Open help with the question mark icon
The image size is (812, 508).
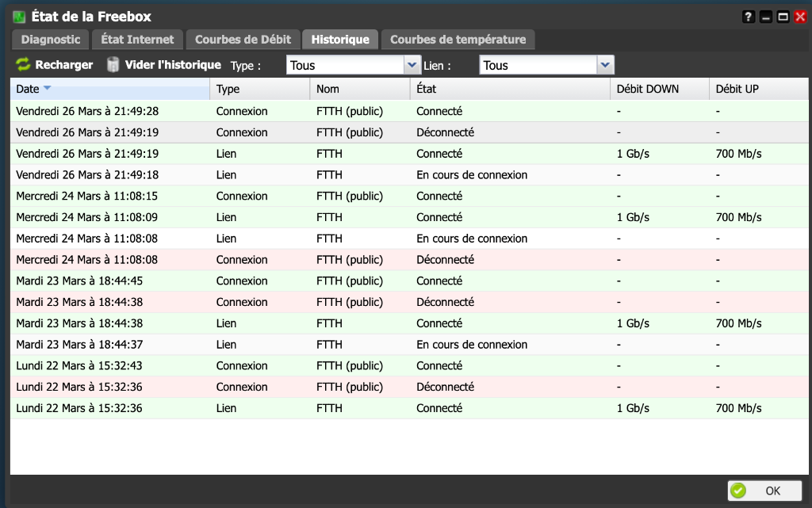pos(748,17)
